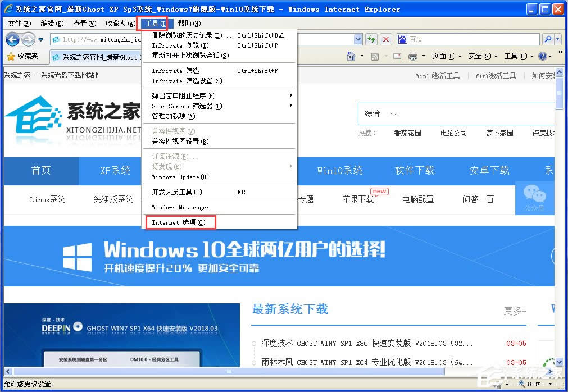The width and height of the screenshot is (568, 392).
Task: Open Read Mail icon on the command bar
Action: click(397, 57)
